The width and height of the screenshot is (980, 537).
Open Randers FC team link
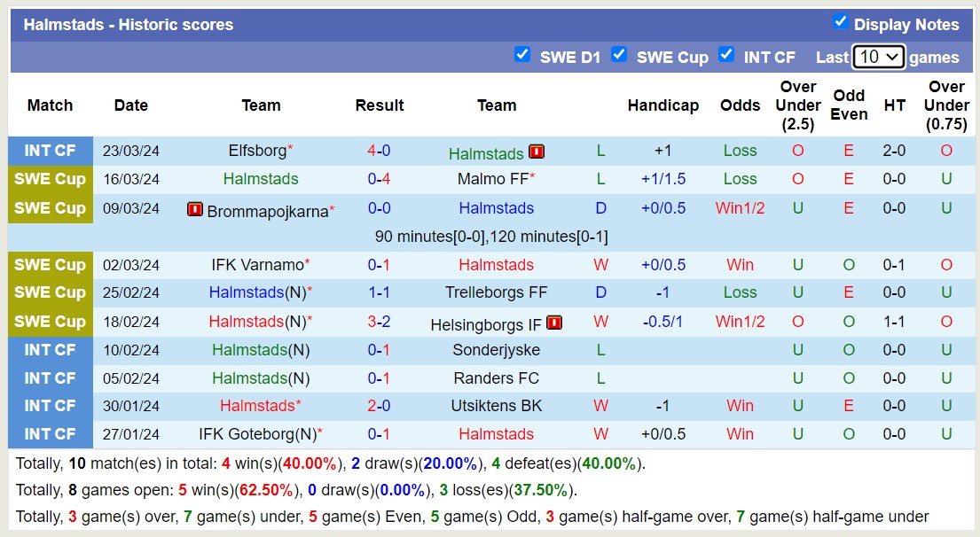(496, 378)
